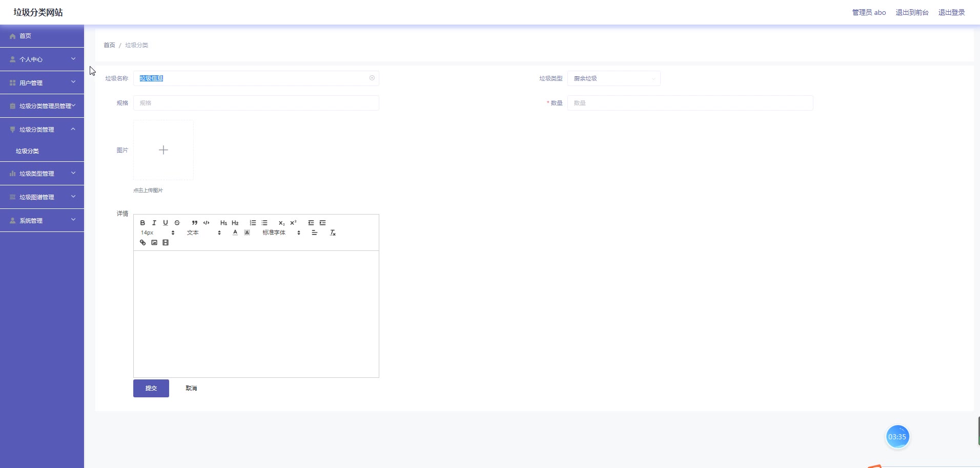The image size is (980, 468).
Task: Click the 垃圾分类 breadcrumb item
Action: pos(136,45)
